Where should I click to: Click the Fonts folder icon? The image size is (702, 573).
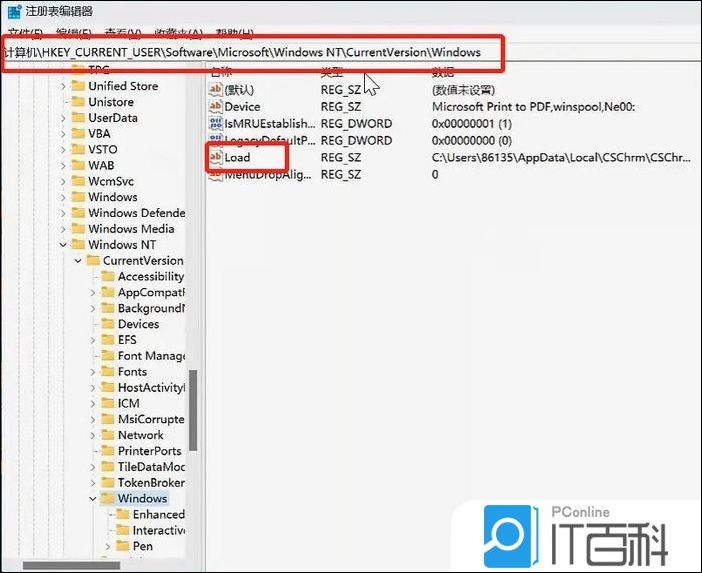pos(108,372)
